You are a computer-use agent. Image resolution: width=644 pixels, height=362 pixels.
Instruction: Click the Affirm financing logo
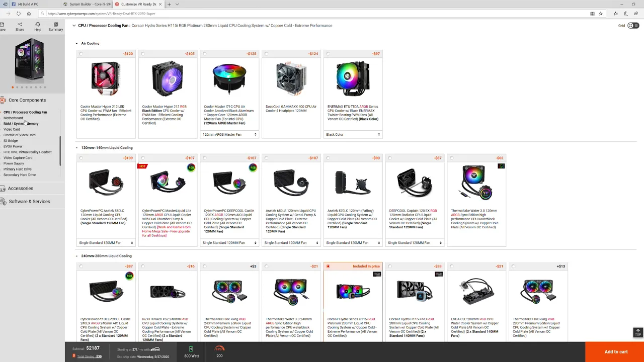click(155, 349)
